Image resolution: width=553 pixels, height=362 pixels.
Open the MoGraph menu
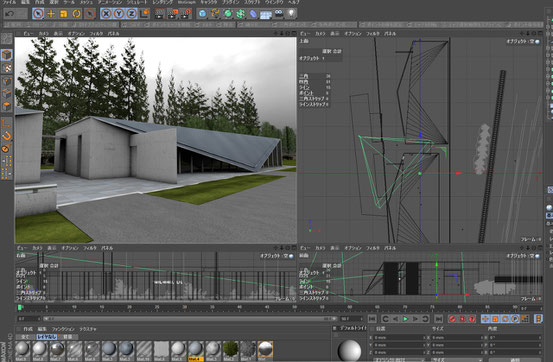[x=187, y=2]
